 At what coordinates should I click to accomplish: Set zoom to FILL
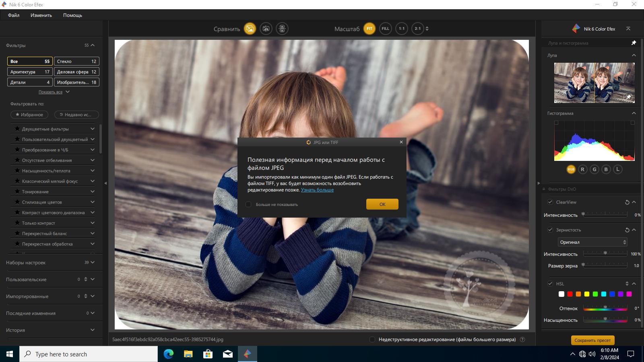pyautogui.click(x=386, y=29)
